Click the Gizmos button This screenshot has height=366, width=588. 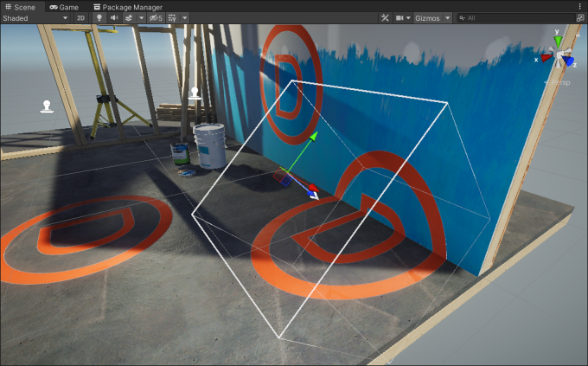tap(427, 17)
